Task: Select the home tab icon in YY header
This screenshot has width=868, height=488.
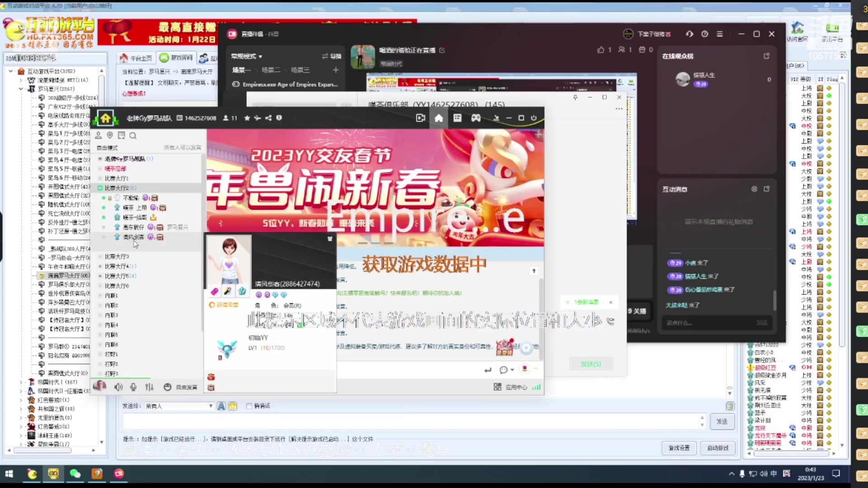Action: [439, 118]
